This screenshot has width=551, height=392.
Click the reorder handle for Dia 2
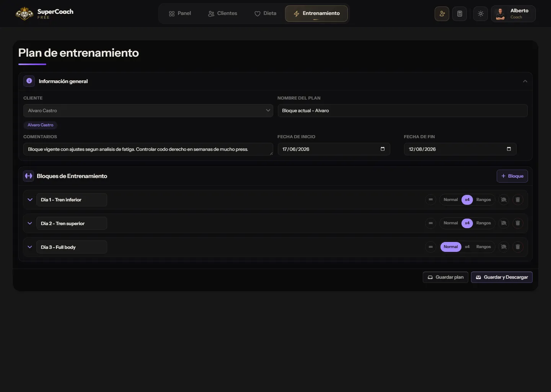point(430,223)
